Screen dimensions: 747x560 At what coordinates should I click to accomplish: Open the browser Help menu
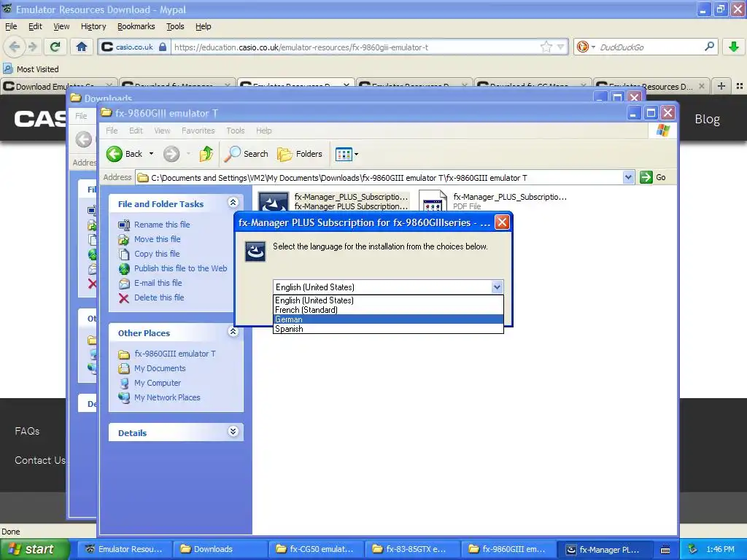[203, 26]
